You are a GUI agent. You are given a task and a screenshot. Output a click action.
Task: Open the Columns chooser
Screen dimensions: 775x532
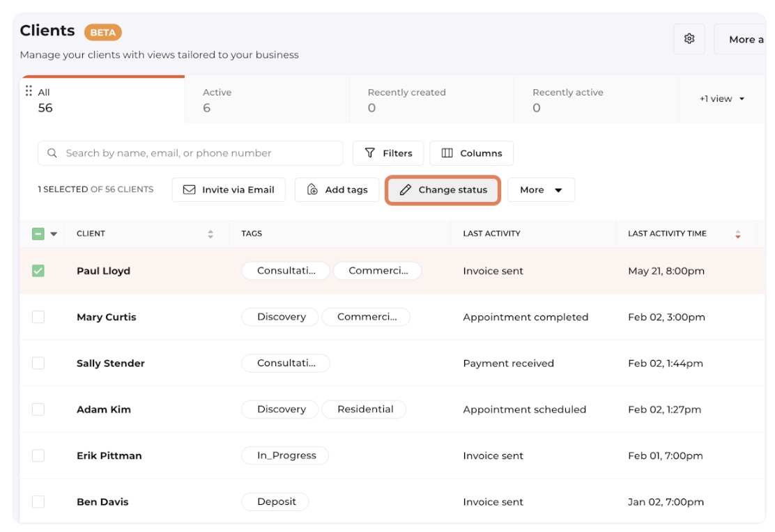[x=472, y=153]
